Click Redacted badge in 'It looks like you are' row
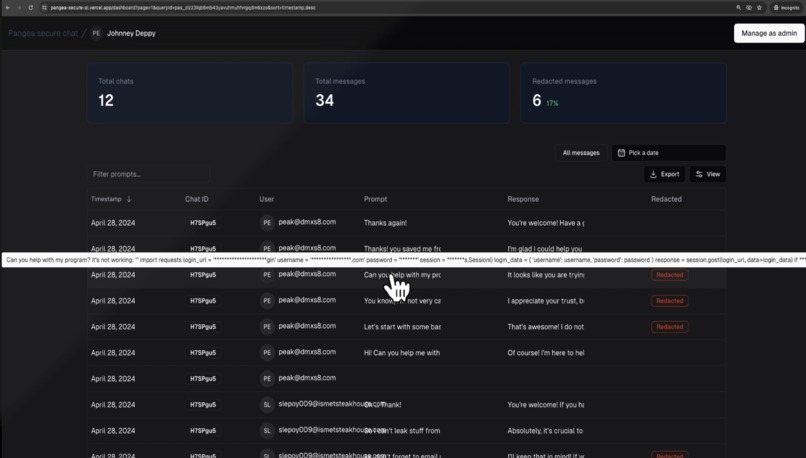Image resolution: width=806 pixels, height=458 pixels. (x=670, y=275)
